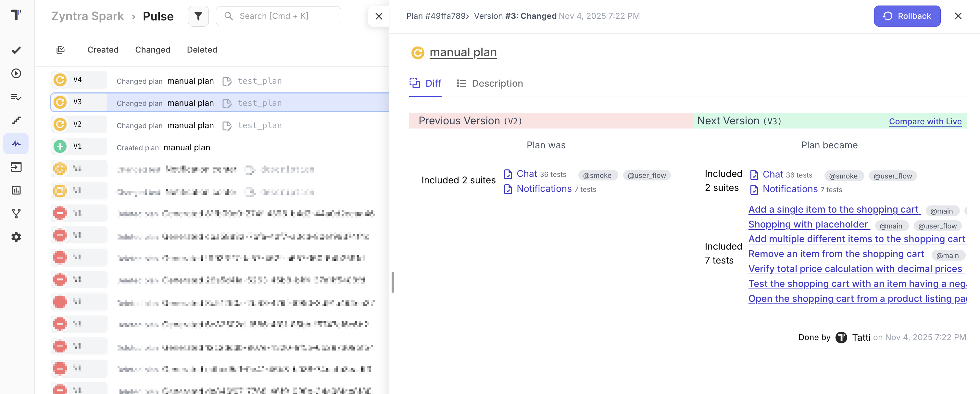Select the V4 Changed plan row
The image size is (980, 394).
[x=190, y=80]
